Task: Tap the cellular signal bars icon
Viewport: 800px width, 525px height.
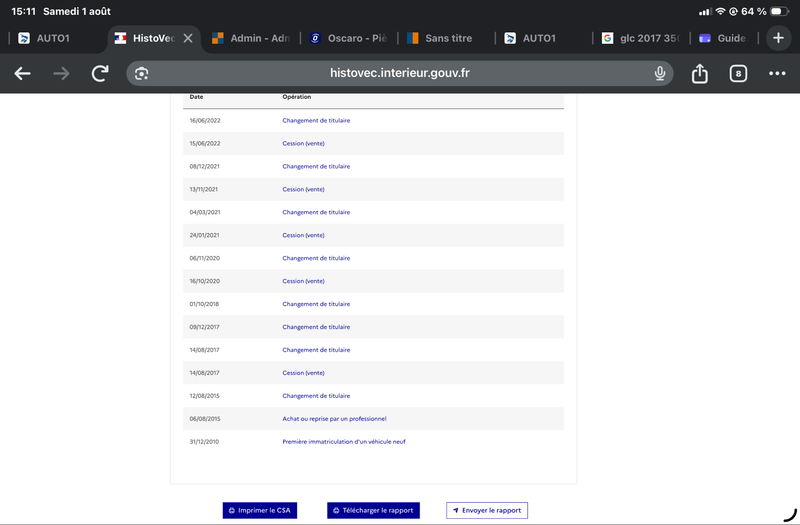Action: click(x=705, y=11)
